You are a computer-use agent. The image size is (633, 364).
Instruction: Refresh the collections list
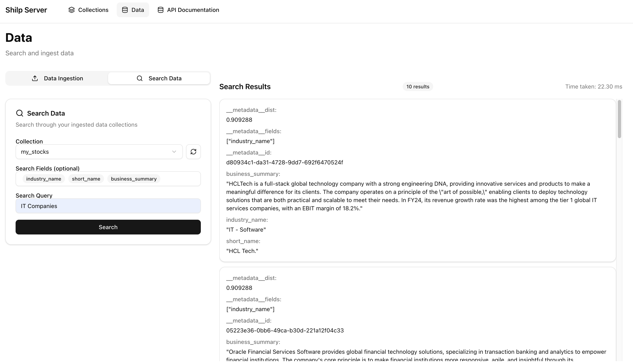[x=193, y=152]
